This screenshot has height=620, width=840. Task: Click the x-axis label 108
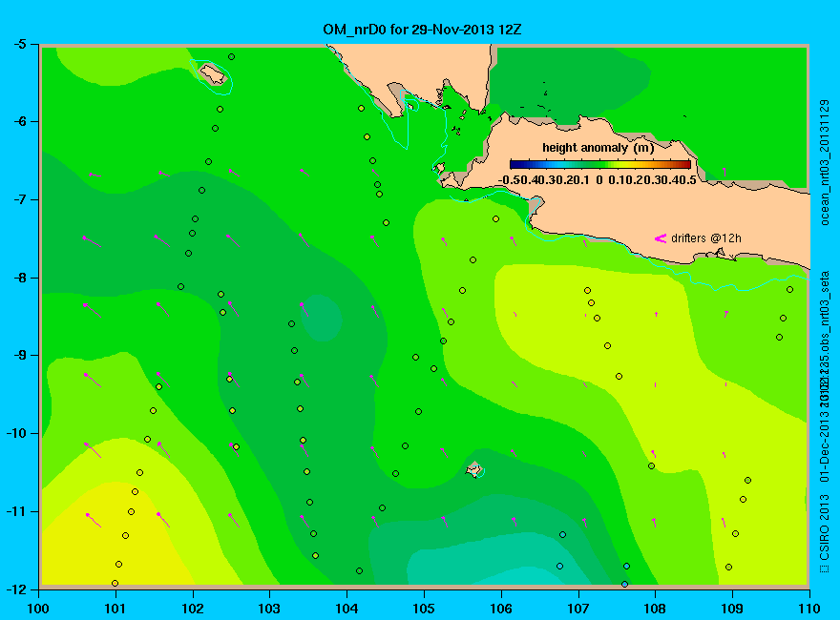pyautogui.click(x=655, y=609)
